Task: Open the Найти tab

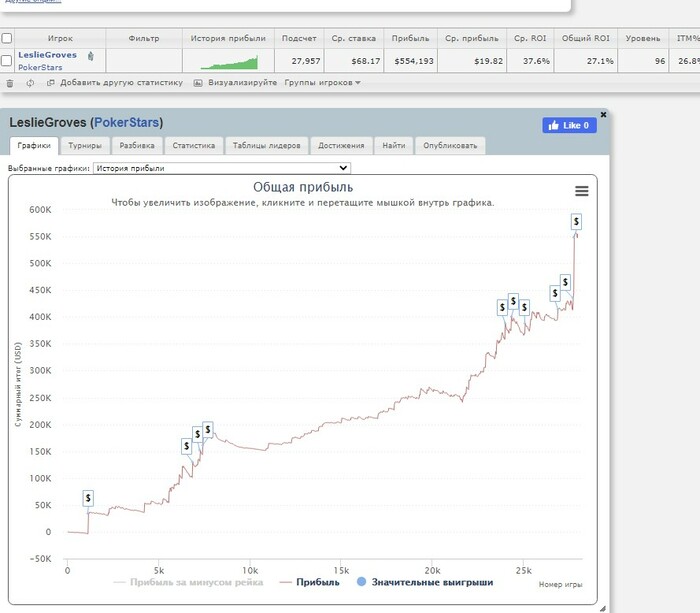Action: click(x=394, y=146)
